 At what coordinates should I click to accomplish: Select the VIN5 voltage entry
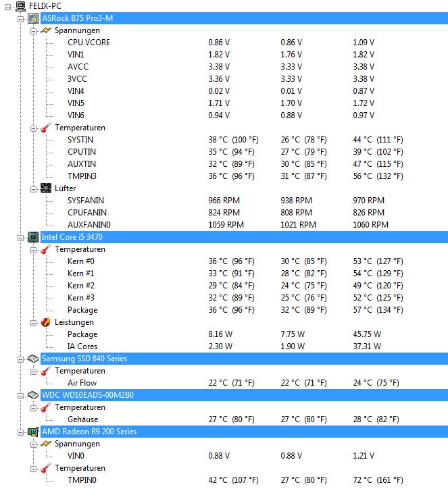76,103
